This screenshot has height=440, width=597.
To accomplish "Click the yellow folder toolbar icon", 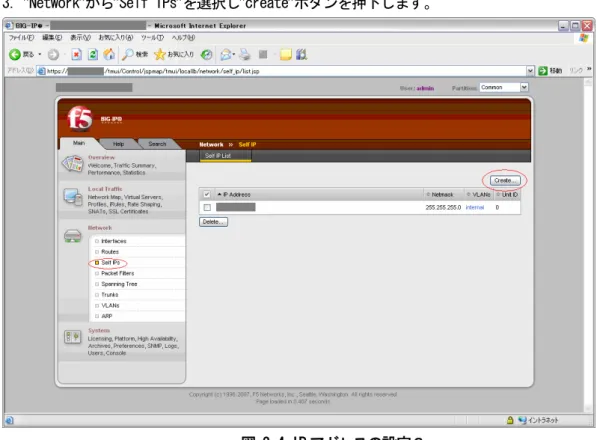I will (x=286, y=55).
